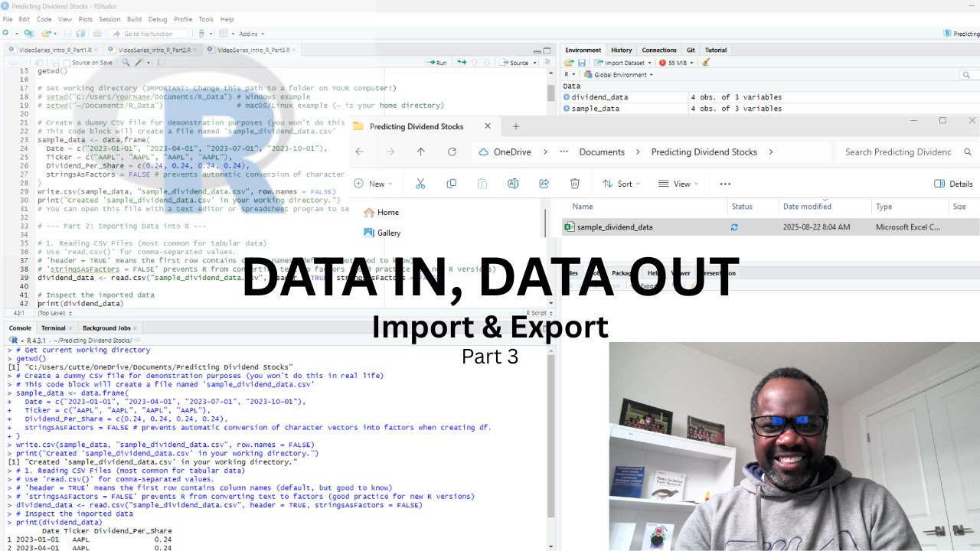Switch to the History tab
The height and width of the screenshot is (551, 980).
pos(621,50)
